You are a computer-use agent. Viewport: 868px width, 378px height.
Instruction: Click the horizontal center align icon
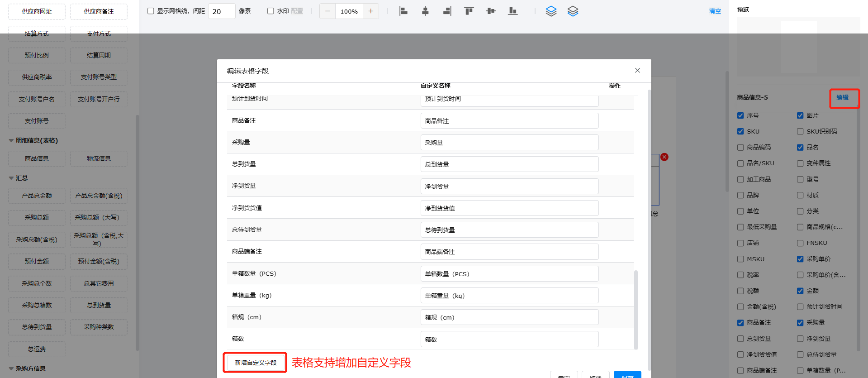click(x=425, y=11)
